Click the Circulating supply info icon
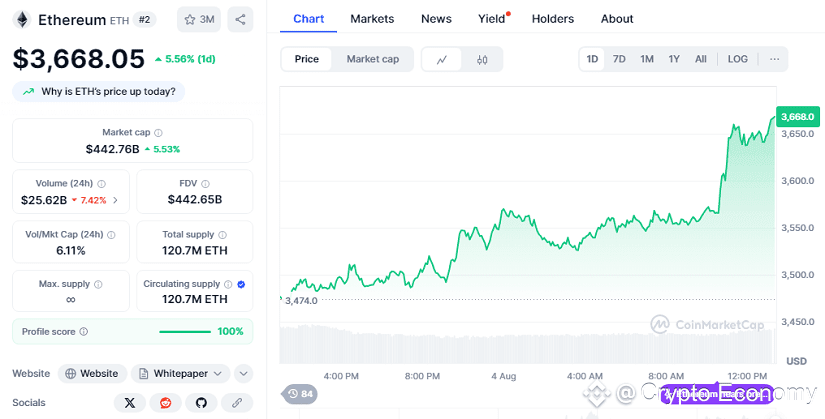This screenshot has width=825, height=419. coord(228,284)
